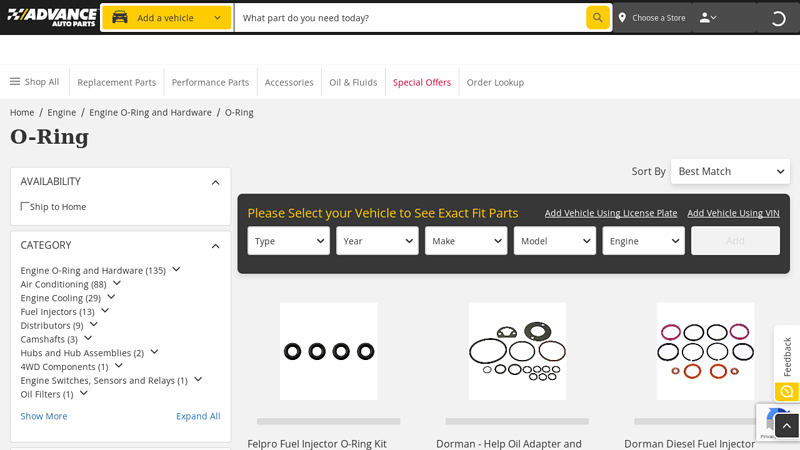Click the search magnifier icon button
This screenshot has height=450, width=800.
coord(597,17)
